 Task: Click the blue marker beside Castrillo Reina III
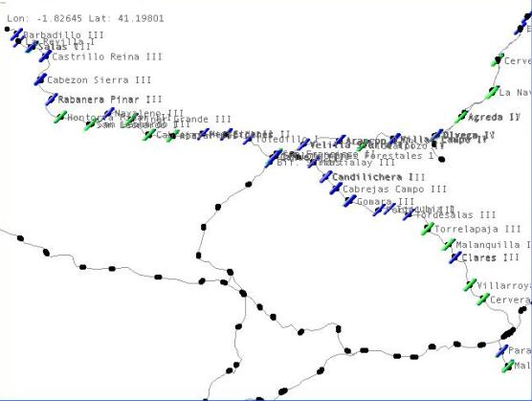coord(45,56)
